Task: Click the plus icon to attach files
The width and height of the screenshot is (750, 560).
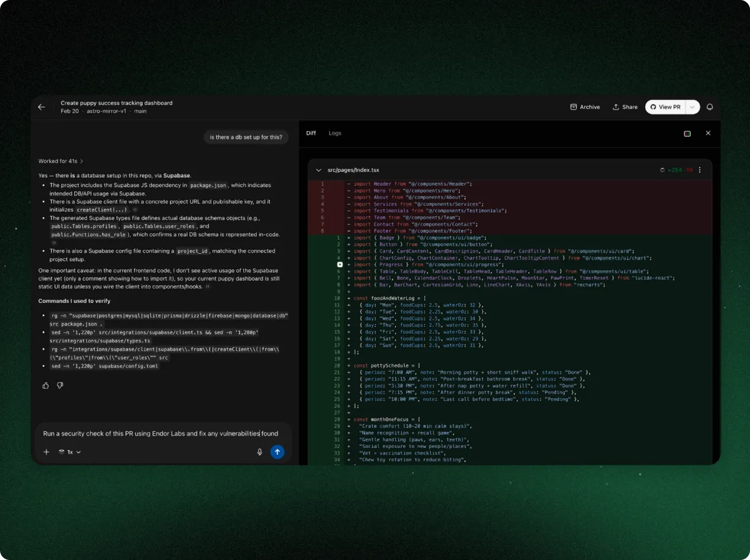Action: pyautogui.click(x=46, y=452)
